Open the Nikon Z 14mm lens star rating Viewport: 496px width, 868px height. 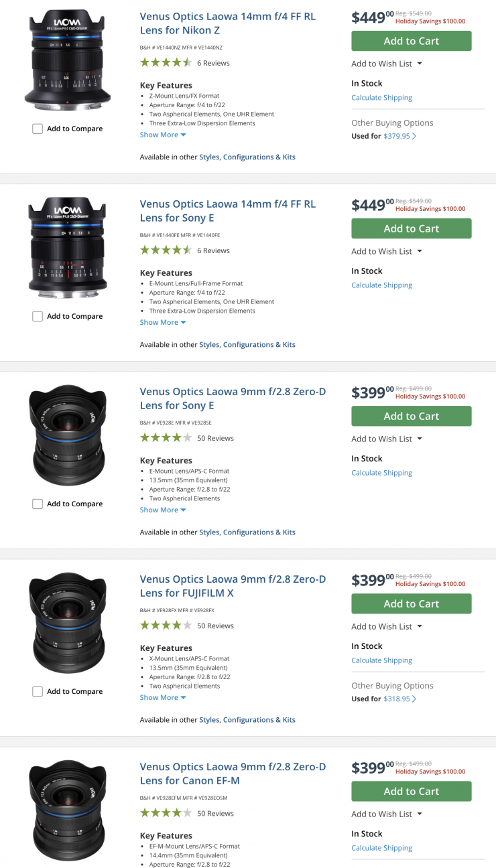(166, 63)
